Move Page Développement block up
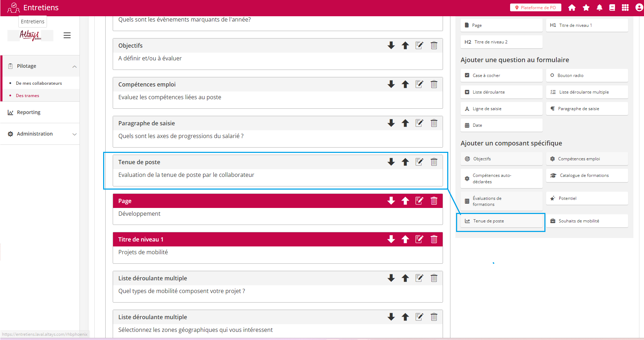 [405, 201]
